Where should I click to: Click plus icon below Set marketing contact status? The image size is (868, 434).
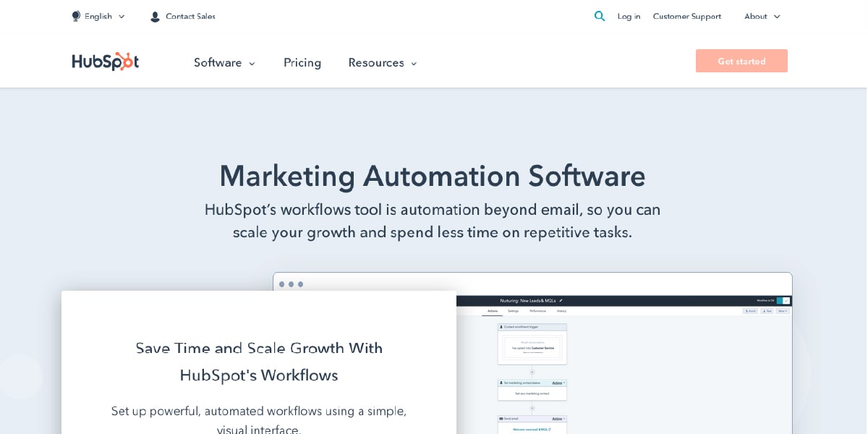click(x=532, y=408)
